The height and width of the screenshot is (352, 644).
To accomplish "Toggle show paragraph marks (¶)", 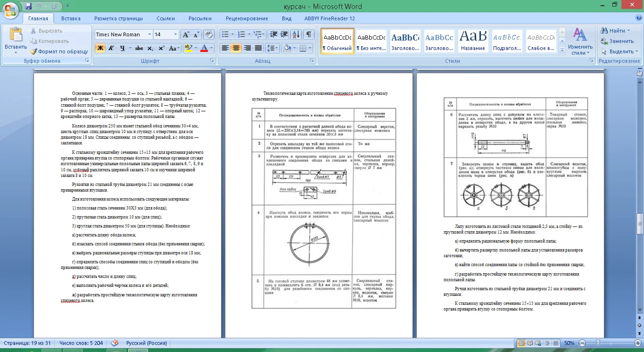I will (308, 34).
